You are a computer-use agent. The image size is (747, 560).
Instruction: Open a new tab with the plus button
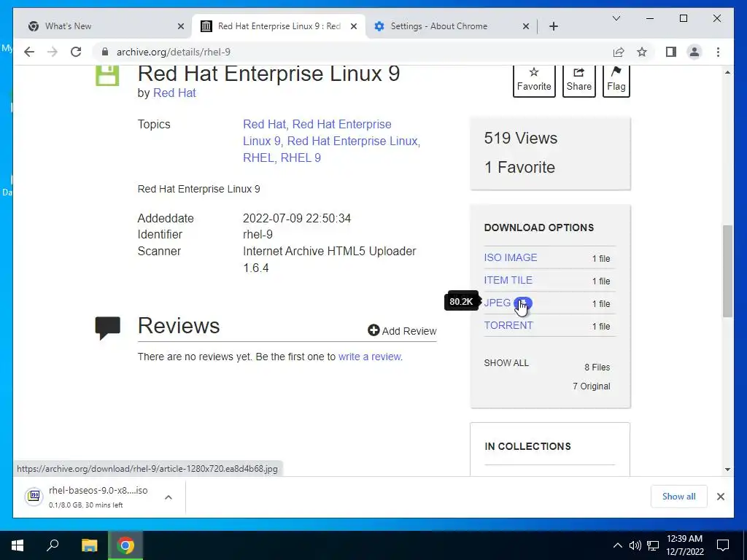click(x=553, y=26)
